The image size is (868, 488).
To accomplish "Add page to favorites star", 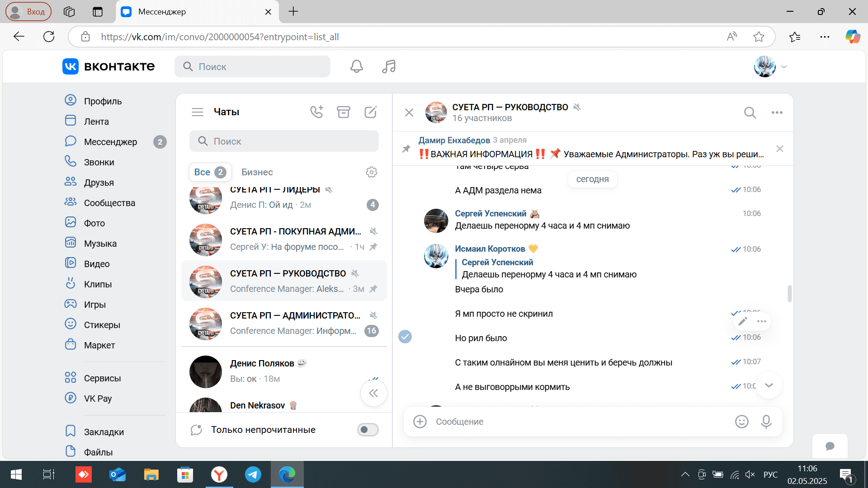I will (x=759, y=37).
